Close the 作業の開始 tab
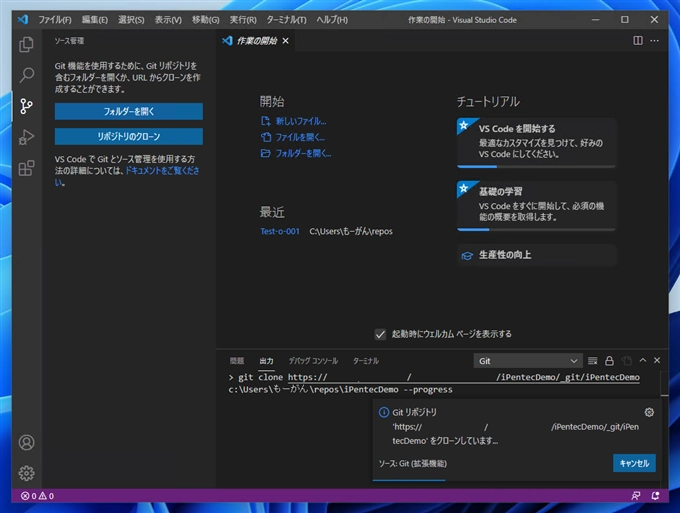 (x=285, y=41)
